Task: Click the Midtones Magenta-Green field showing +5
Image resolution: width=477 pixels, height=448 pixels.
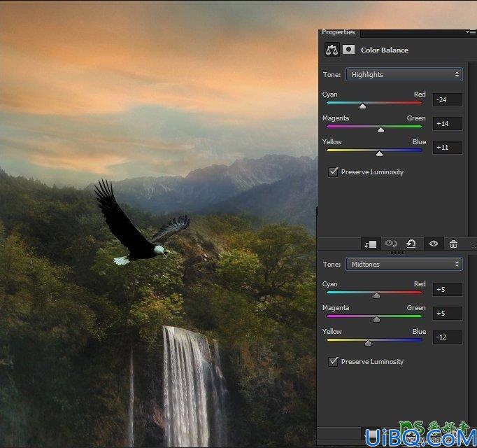Action: (x=448, y=314)
